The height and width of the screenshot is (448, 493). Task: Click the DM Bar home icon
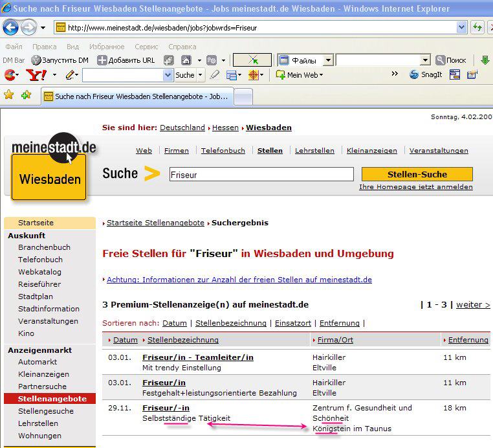pyautogui.click(x=186, y=60)
